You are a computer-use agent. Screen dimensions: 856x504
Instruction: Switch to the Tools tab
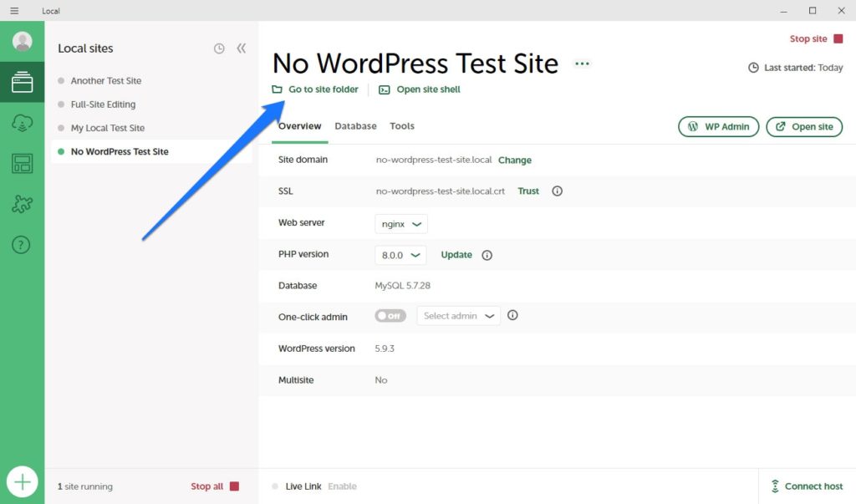pos(402,126)
